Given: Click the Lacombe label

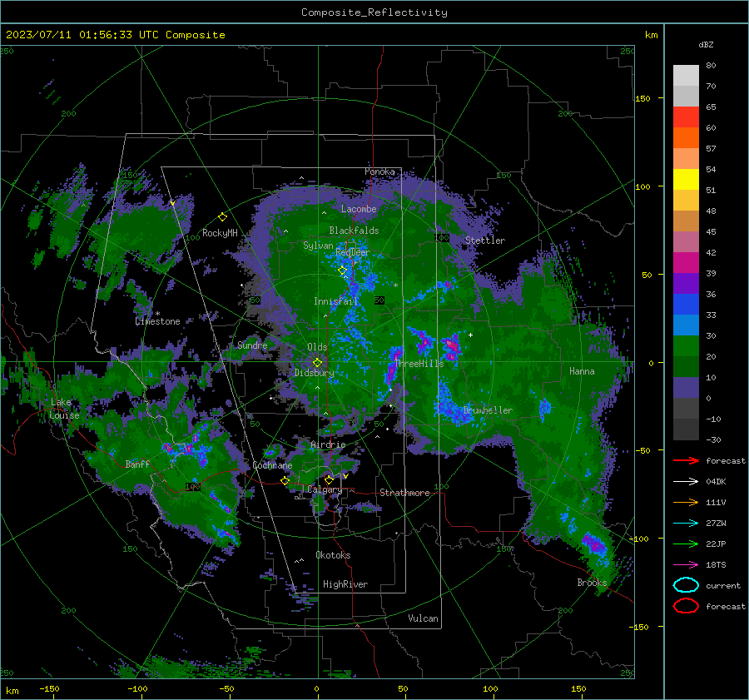Looking at the screenshot, I should [x=359, y=209].
